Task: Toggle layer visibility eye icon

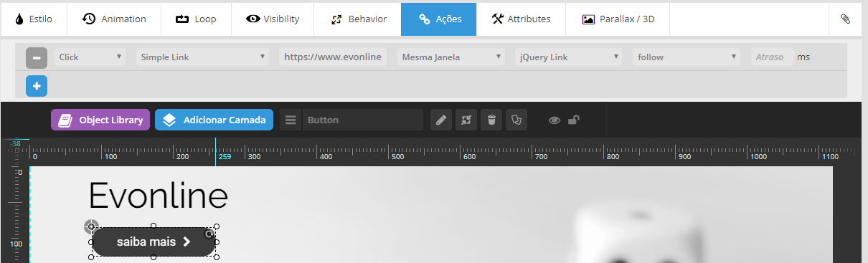Action: coord(555,120)
